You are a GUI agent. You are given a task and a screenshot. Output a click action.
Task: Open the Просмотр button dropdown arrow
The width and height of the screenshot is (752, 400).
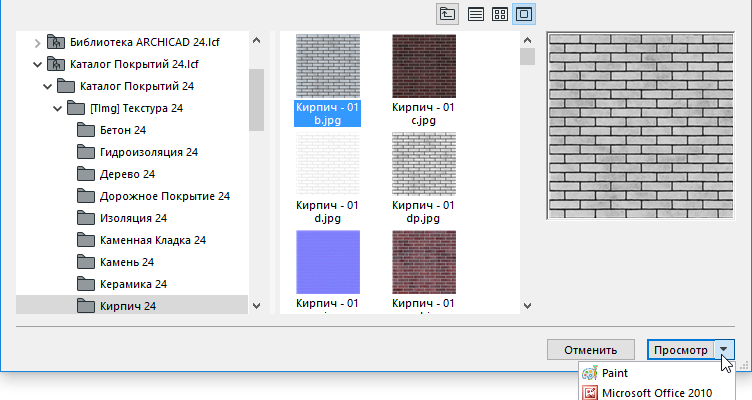coord(726,349)
